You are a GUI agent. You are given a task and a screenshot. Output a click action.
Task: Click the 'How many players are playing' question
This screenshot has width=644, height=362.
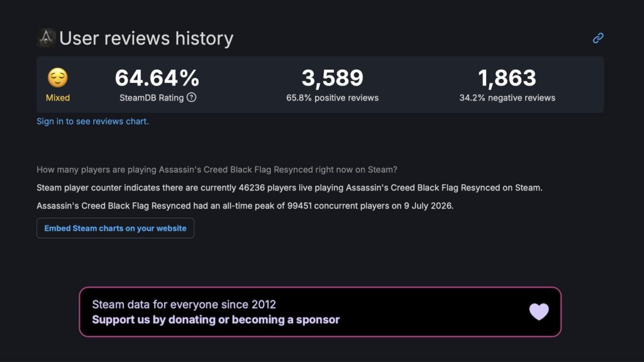(217, 170)
